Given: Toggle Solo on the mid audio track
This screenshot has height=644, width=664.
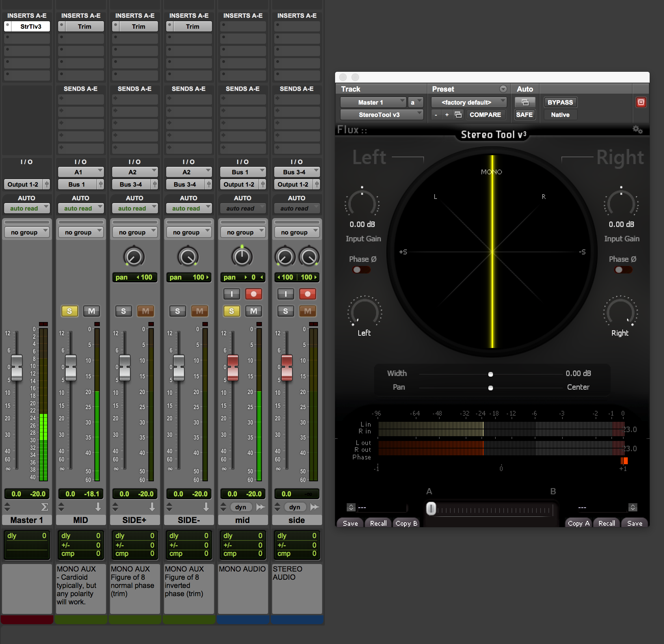Looking at the screenshot, I should coord(231,311).
